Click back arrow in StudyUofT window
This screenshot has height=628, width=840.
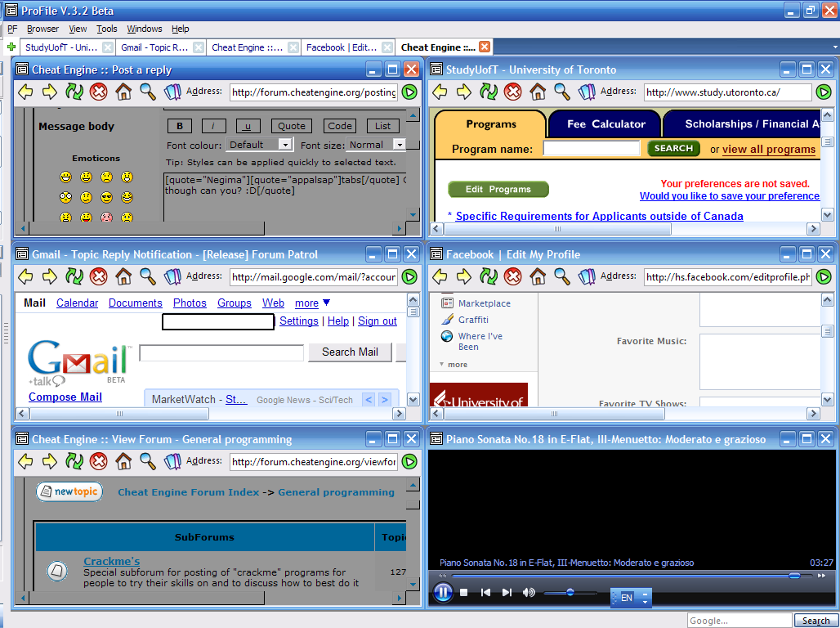(x=440, y=92)
